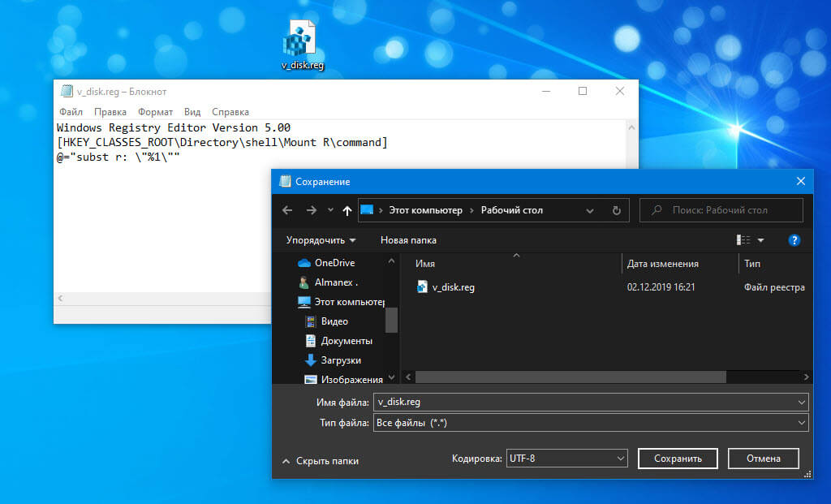Image resolution: width=831 pixels, height=504 pixels.
Task: Click the Notepad title bar icon
Action: point(67,91)
